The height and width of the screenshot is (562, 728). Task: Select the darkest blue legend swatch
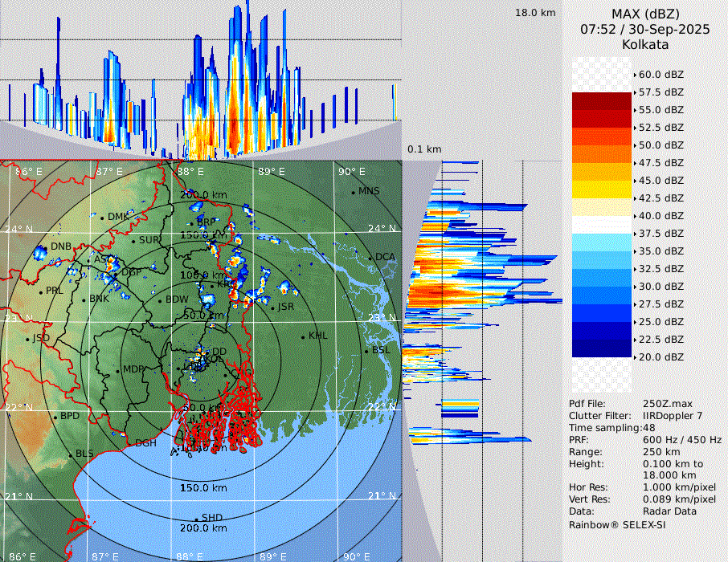pos(602,348)
